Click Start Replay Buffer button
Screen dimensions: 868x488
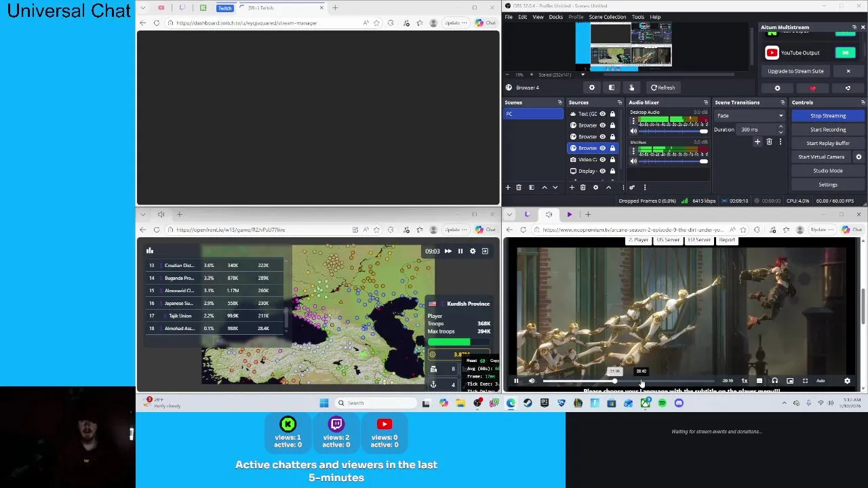coord(828,143)
